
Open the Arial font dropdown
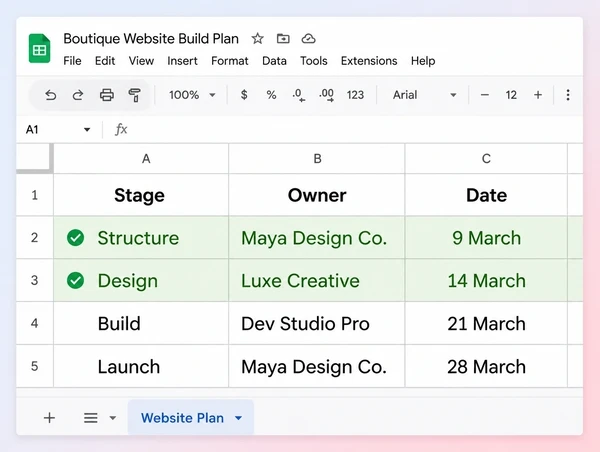click(424, 95)
